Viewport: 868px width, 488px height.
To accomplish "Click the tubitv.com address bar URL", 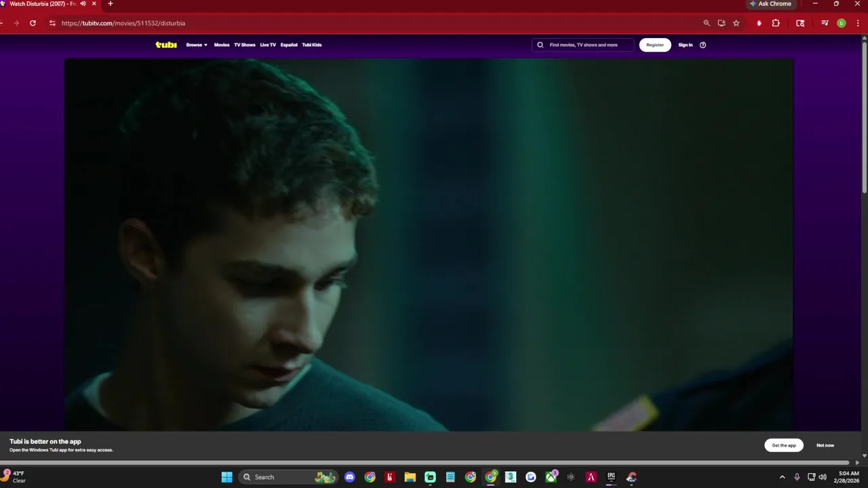I will 123,23.
